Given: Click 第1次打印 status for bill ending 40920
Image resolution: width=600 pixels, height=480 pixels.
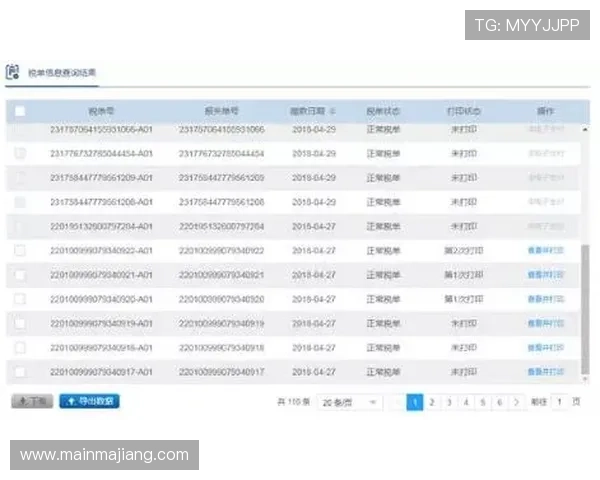Looking at the screenshot, I should click(464, 299).
